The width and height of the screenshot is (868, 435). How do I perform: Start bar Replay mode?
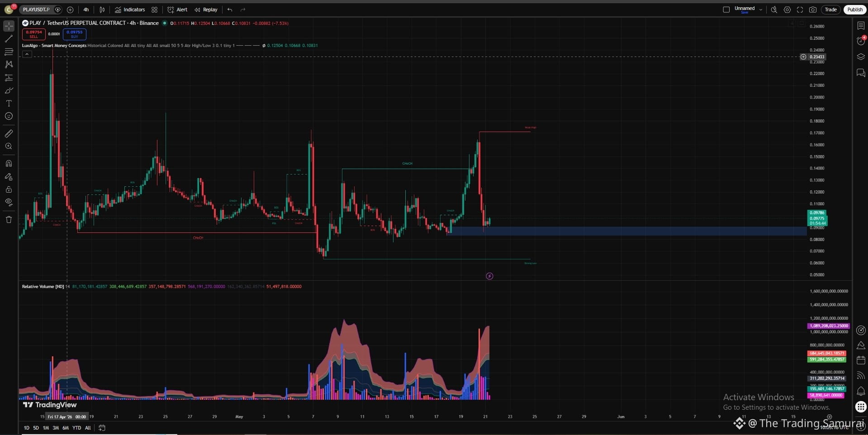point(206,9)
